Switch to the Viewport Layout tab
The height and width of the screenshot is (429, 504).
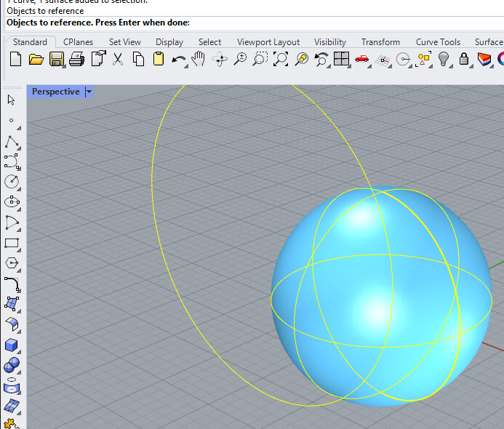(x=268, y=42)
